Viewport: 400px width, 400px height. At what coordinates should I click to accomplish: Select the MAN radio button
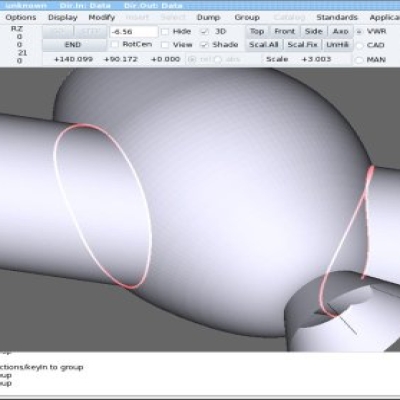pos(359,60)
